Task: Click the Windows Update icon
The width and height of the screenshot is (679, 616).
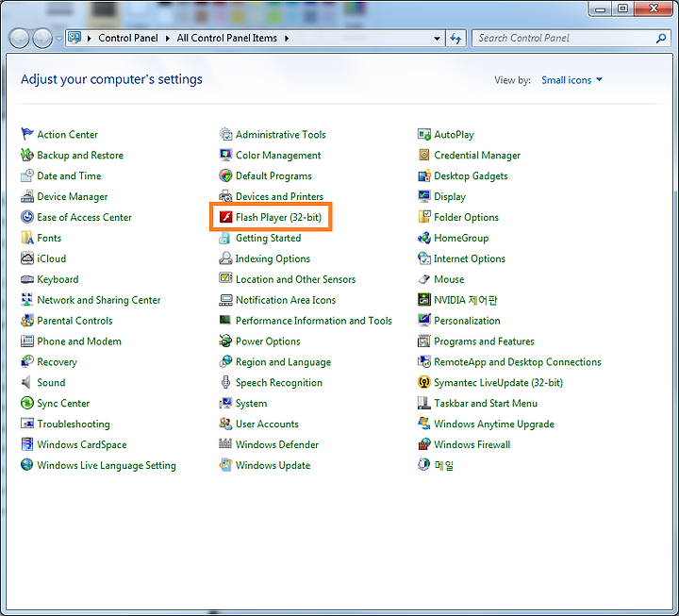Action: click(225, 465)
